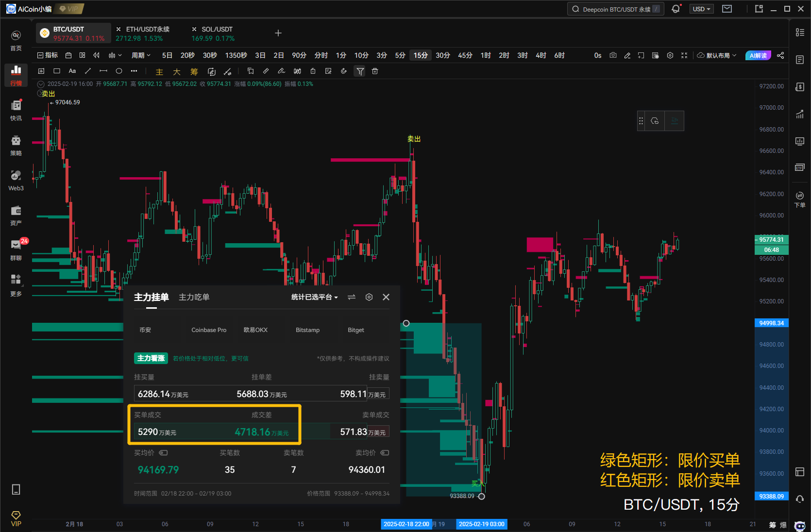811x532 pixels.
Task: Click the trash delete drawings icon
Action: [375, 71]
